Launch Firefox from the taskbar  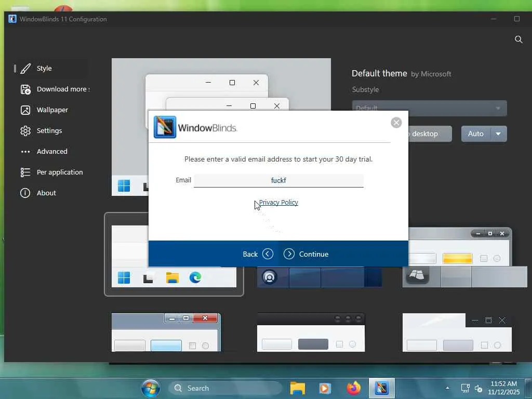[353, 388]
